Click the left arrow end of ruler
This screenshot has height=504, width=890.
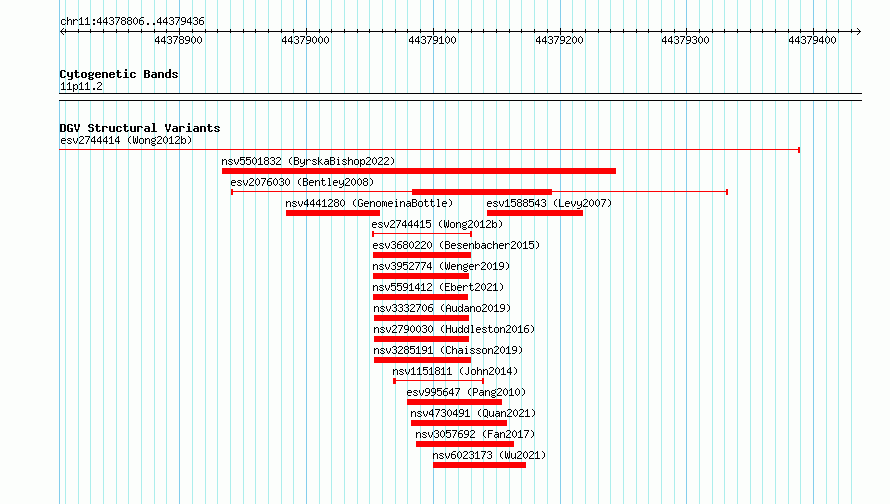pyautogui.click(x=62, y=31)
